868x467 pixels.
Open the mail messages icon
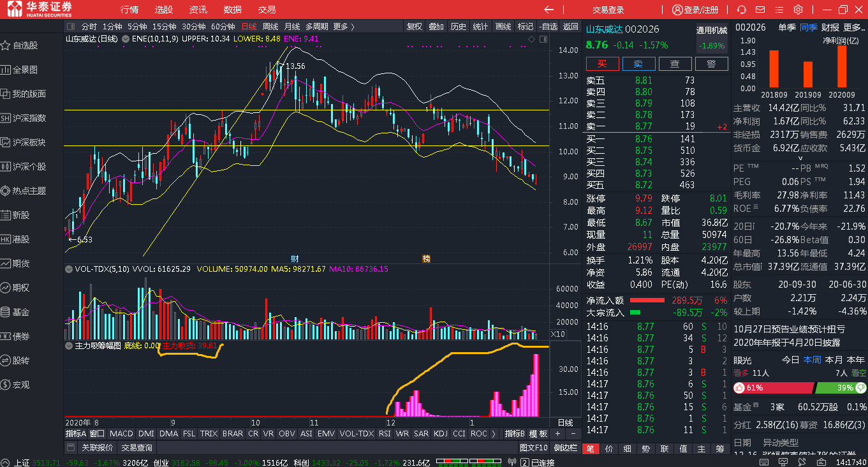point(760,10)
